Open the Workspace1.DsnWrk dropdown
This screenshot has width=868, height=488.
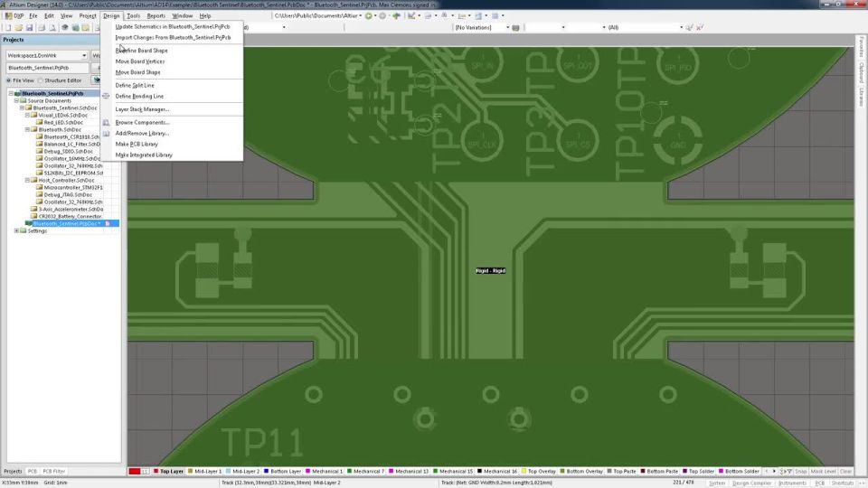[x=84, y=56]
